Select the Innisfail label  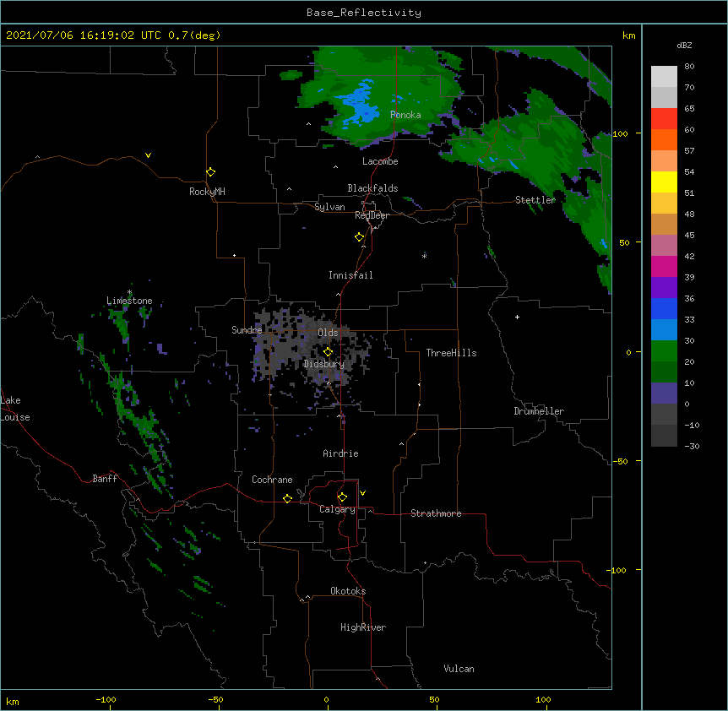pyautogui.click(x=350, y=275)
